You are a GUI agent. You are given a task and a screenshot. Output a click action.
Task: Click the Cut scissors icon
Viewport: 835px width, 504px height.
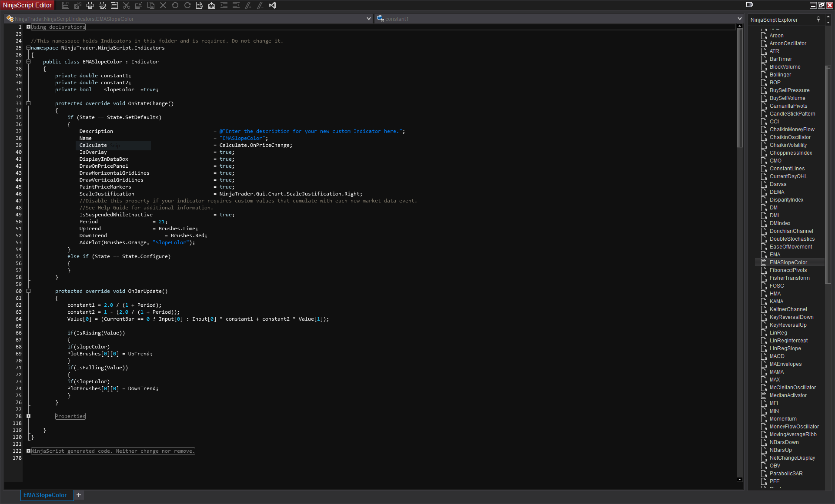tap(127, 5)
